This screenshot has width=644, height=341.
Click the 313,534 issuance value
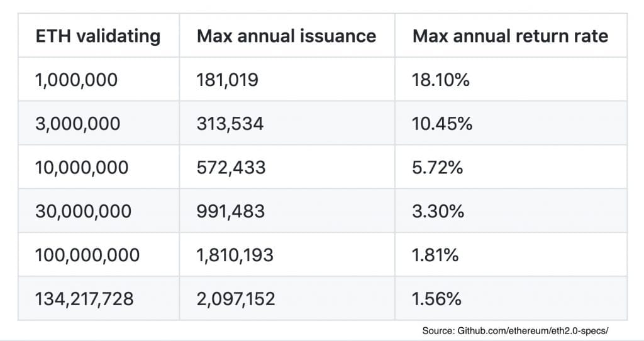[x=230, y=124]
